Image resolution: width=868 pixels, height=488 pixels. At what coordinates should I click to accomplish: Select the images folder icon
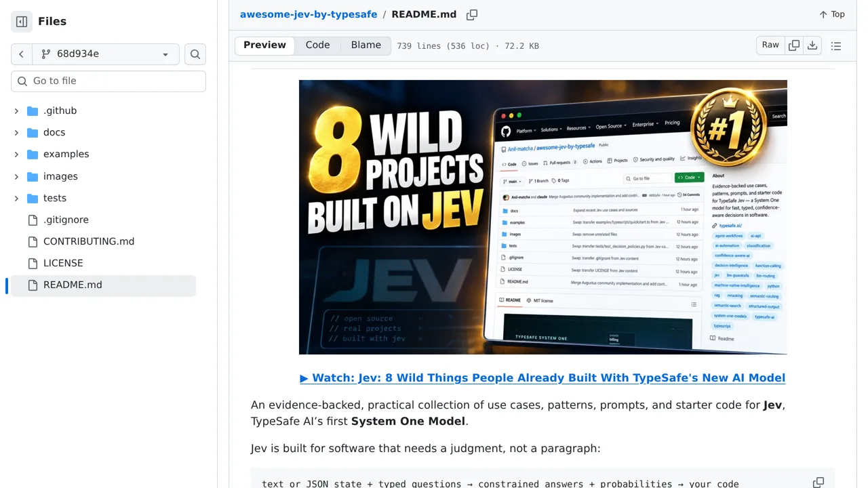coord(33,177)
